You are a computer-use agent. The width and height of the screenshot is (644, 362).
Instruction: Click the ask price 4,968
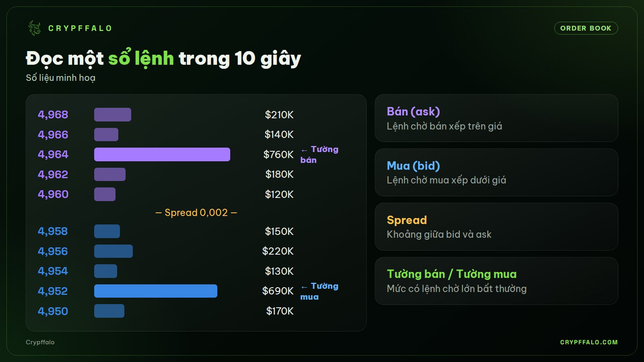[x=53, y=115]
